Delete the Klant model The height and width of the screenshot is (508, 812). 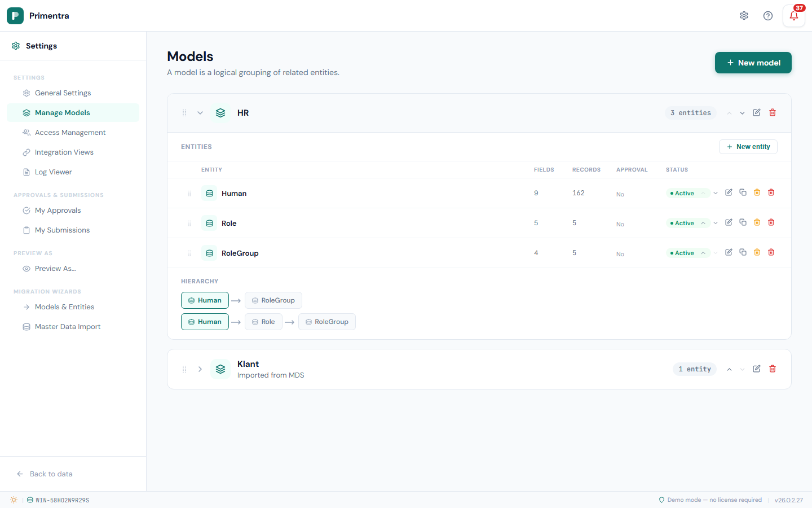pos(772,369)
